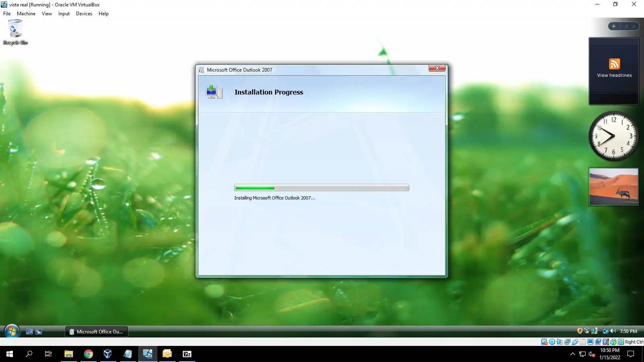Click the muted host volume icon

click(592, 354)
